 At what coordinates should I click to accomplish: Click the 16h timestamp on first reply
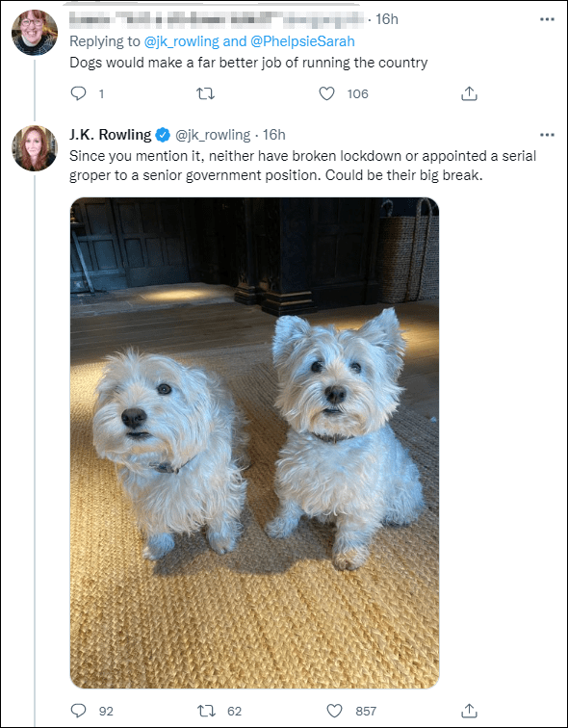coord(386,19)
